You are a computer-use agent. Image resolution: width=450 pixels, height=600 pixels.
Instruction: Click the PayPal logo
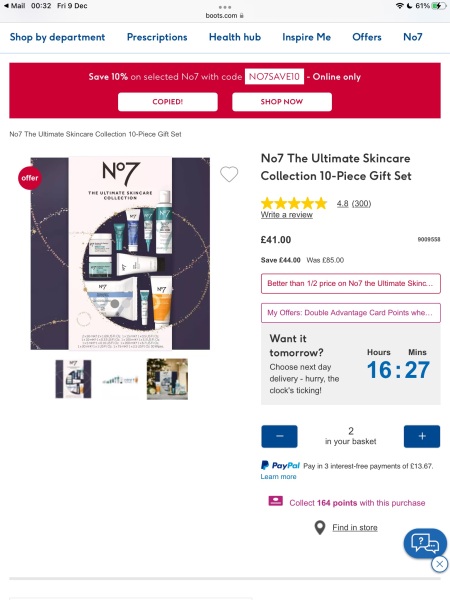coord(280,465)
